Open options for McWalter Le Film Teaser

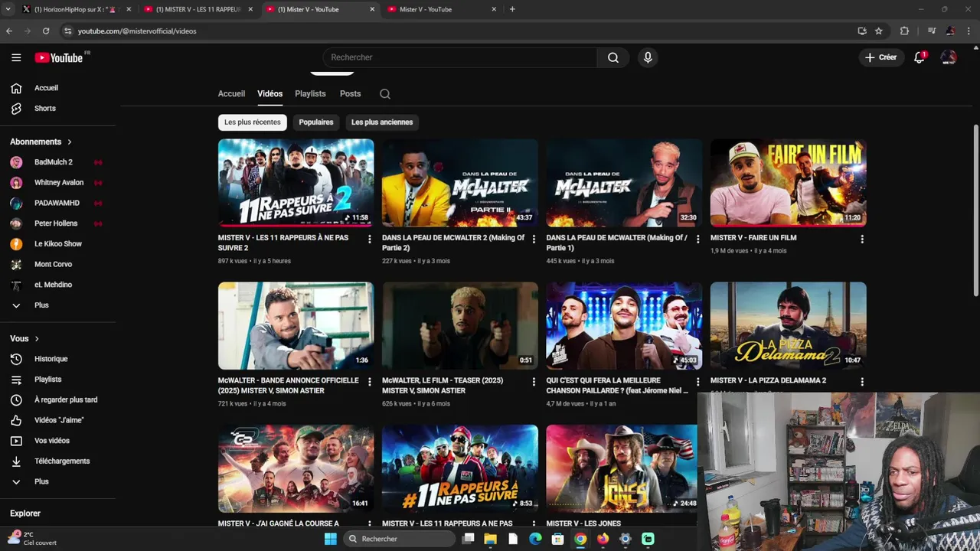(534, 381)
